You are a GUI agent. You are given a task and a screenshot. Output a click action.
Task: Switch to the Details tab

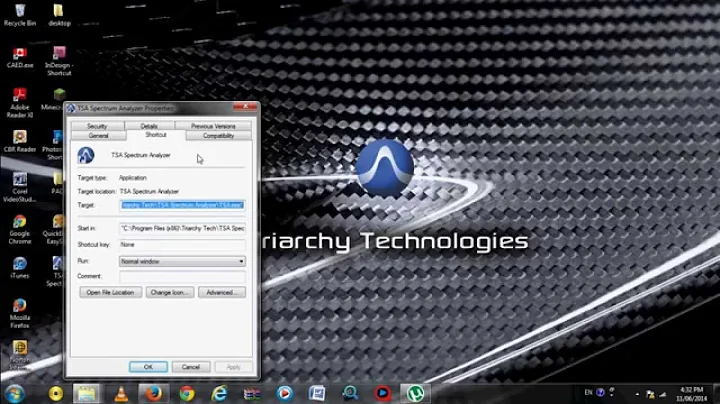(x=149, y=126)
